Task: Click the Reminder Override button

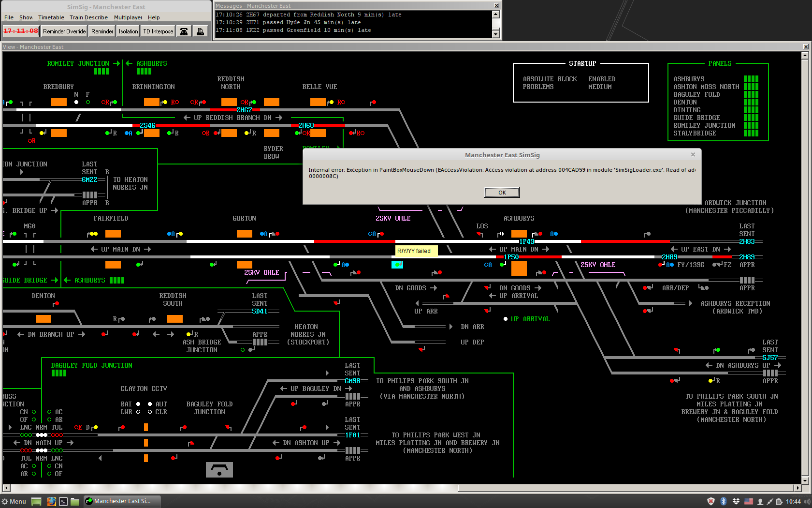Action: (x=64, y=31)
